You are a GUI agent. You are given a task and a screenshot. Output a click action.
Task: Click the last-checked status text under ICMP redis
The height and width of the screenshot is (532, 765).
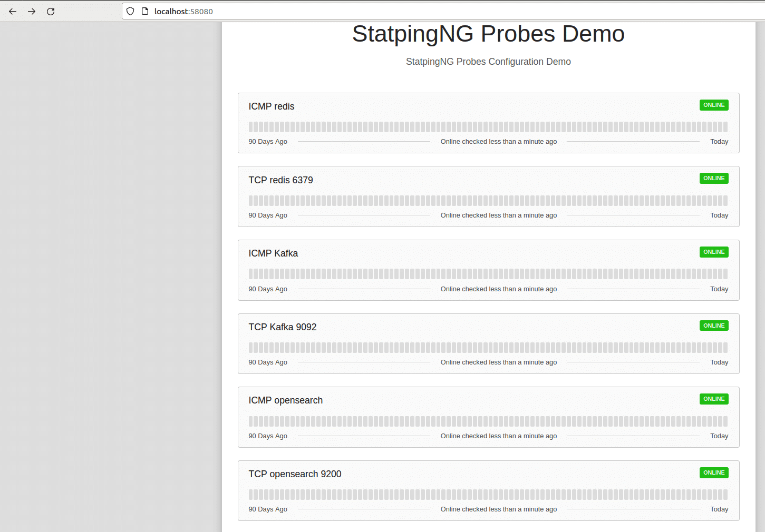499,142
